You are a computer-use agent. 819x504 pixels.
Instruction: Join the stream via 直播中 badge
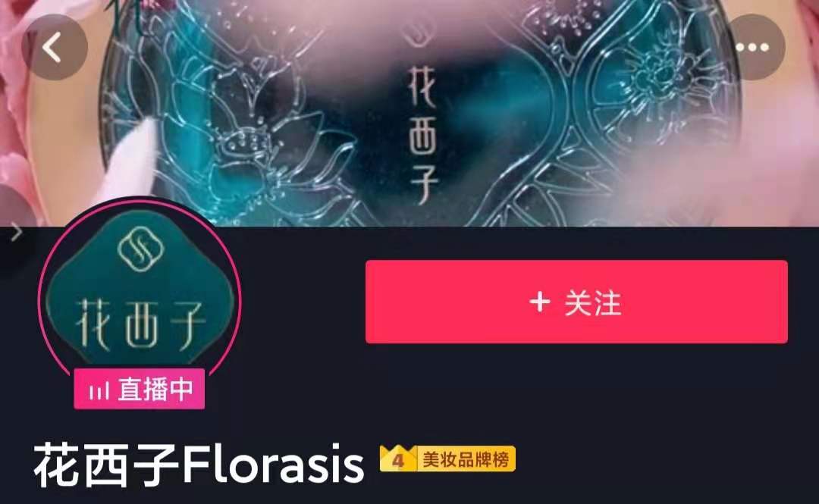(139, 389)
